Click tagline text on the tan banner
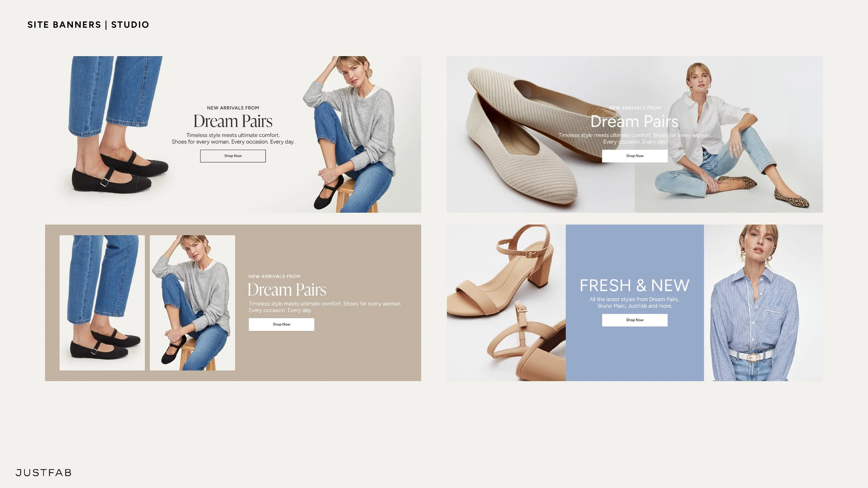 coord(325,307)
